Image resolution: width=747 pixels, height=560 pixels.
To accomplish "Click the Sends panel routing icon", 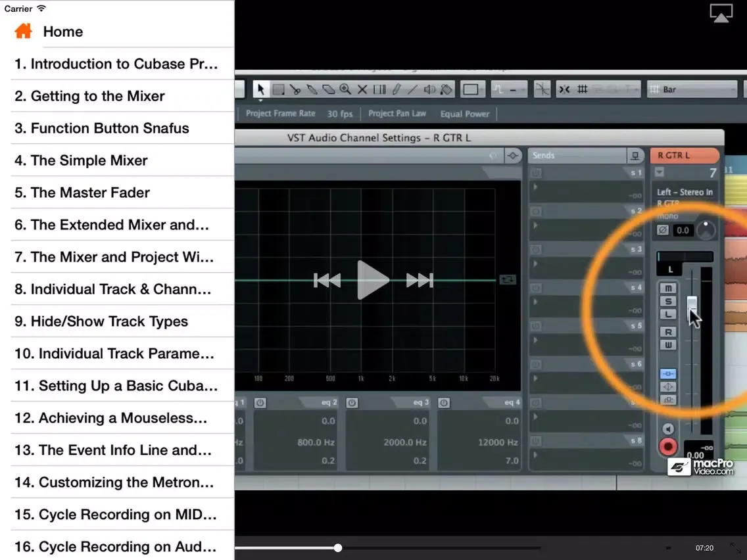I will [x=635, y=156].
